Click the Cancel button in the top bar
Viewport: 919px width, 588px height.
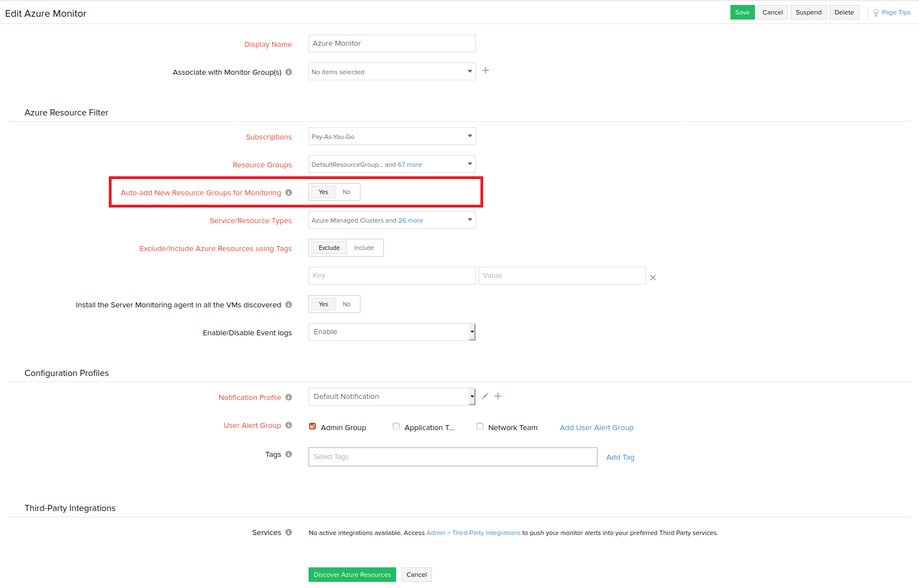(x=773, y=12)
